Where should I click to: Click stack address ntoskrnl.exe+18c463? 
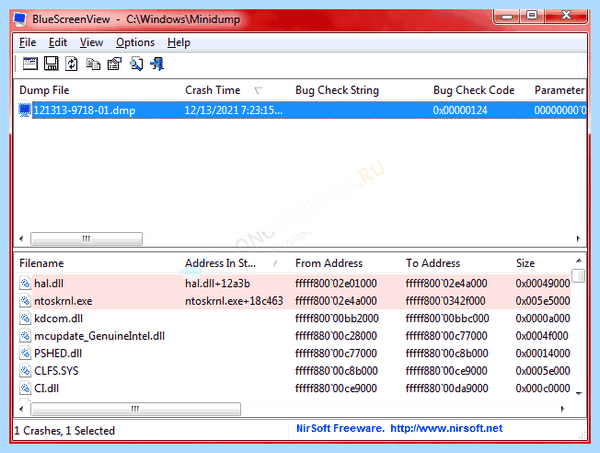coord(234,301)
